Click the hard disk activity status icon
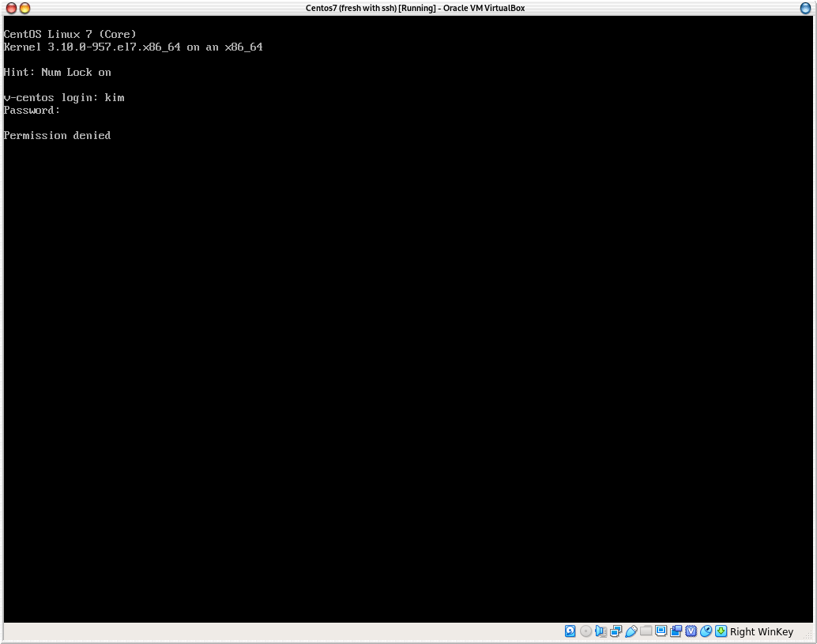The image size is (817, 644). pos(570,631)
